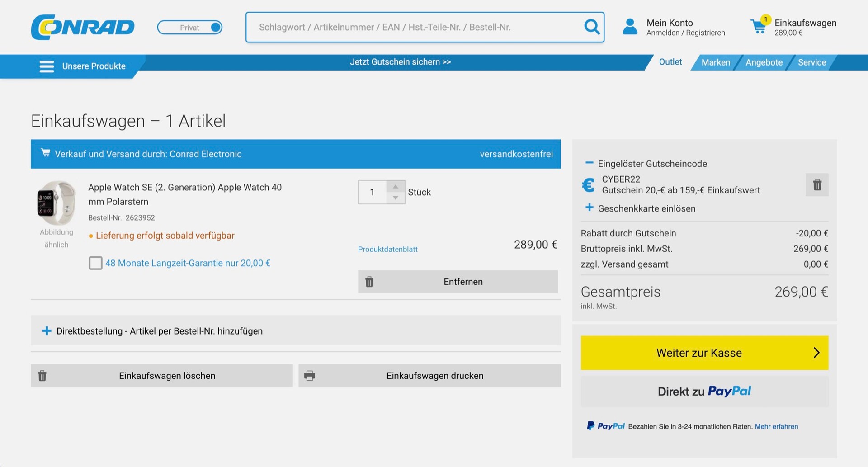Open the Mein Konto user icon
This screenshot has height=467, width=868.
click(630, 27)
